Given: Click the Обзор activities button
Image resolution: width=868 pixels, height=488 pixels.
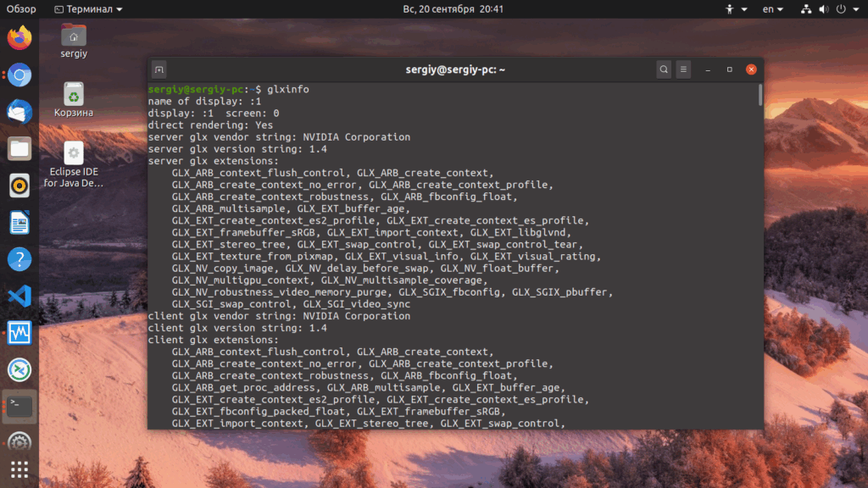Looking at the screenshot, I should pyautogui.click(x=21, y=8).
